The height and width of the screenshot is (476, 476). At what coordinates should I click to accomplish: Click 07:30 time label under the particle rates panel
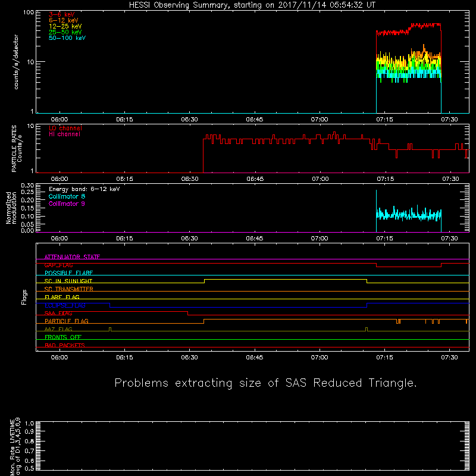coord(450,179)
